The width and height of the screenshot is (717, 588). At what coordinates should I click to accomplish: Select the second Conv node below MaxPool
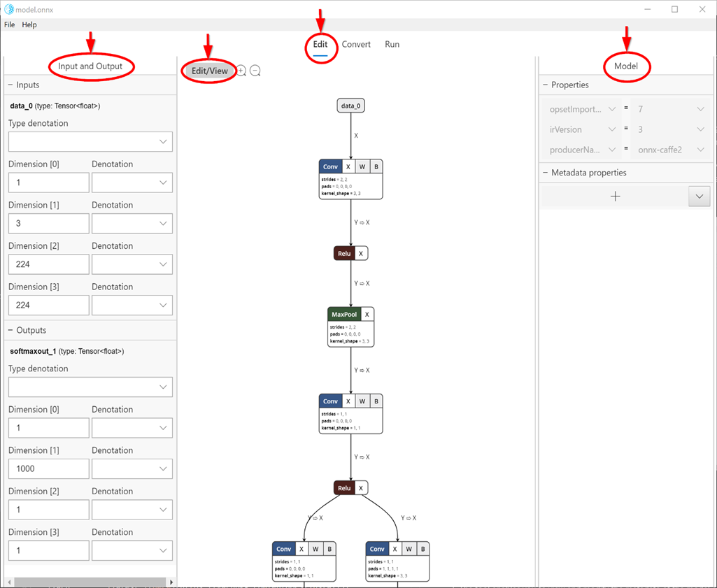pyautogui.click(x=330, y=401)
